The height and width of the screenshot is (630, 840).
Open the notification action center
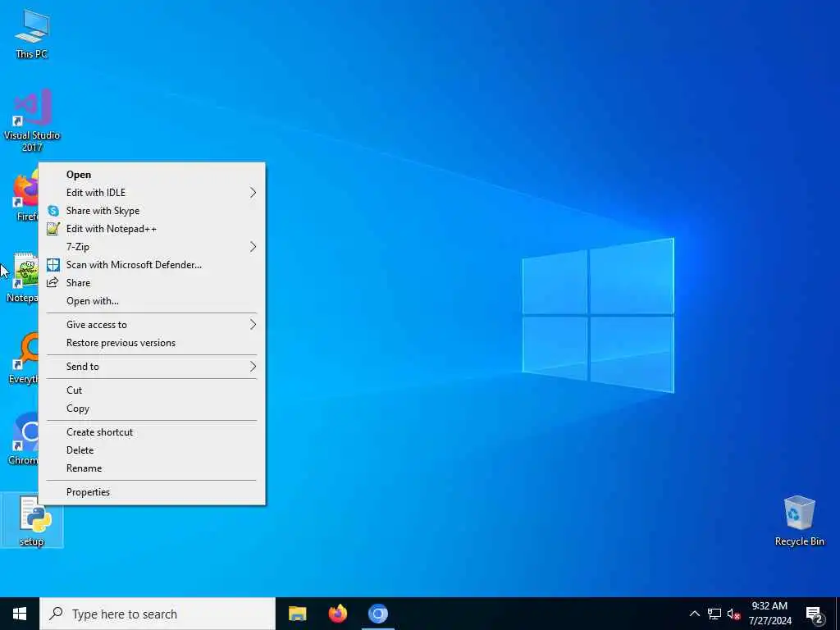click(815, 614)
